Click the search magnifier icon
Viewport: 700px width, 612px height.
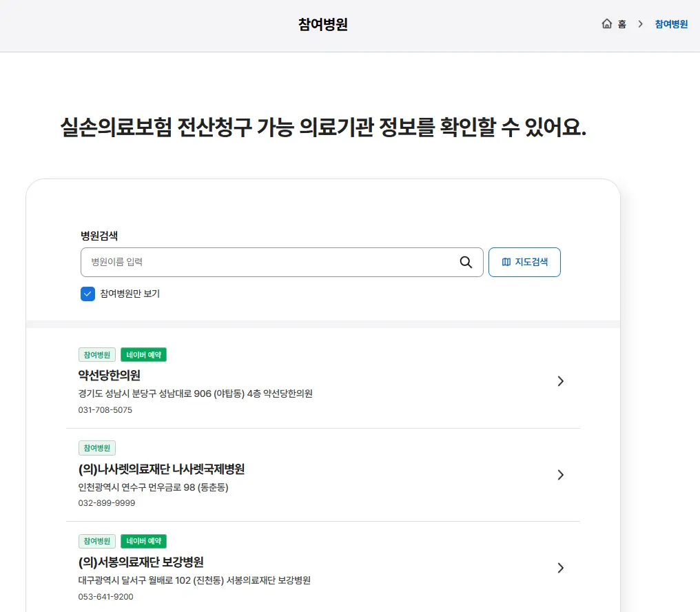pos(465,262)
